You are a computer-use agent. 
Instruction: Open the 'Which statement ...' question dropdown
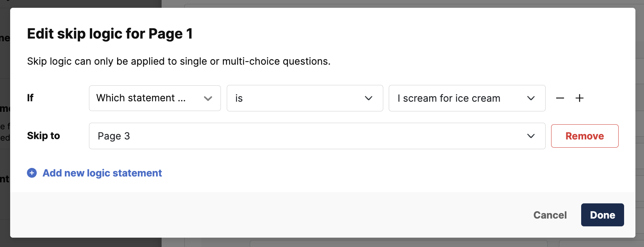[x=155, y=98]
